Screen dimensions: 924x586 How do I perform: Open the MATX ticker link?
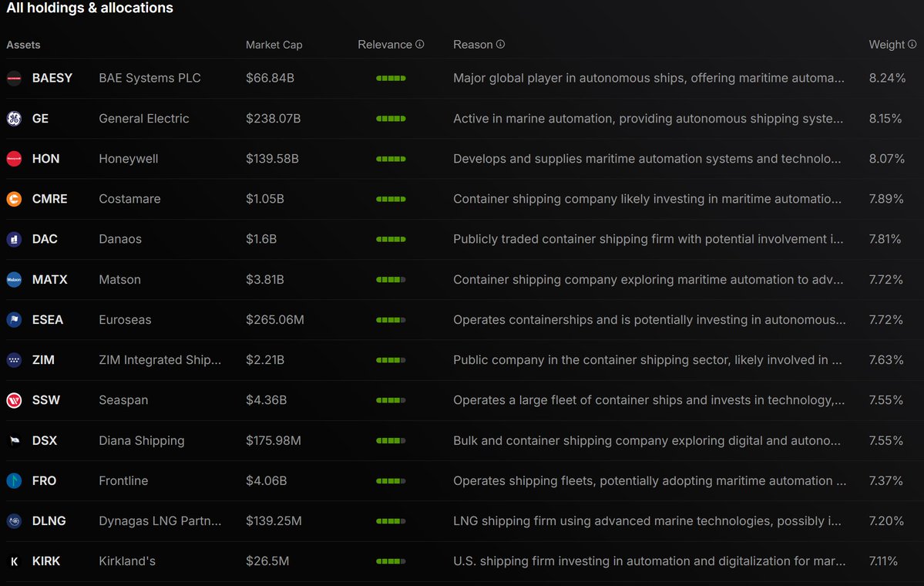pyautogui.click(x=49, y=279)
